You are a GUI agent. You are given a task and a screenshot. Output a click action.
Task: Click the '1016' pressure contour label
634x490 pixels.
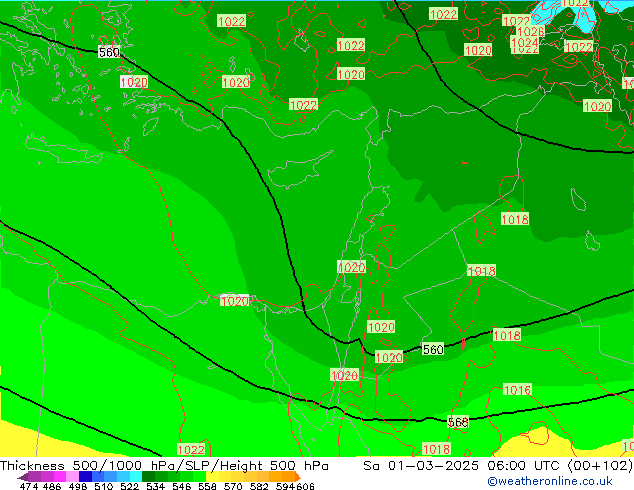coord(517,390)
